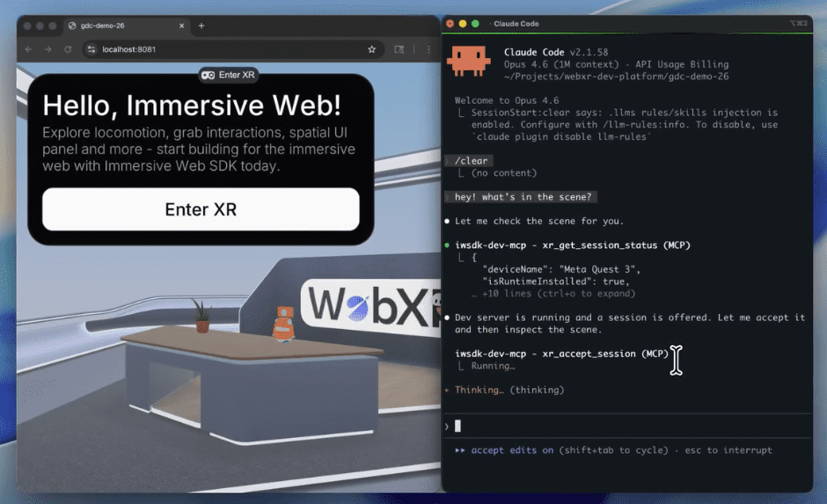Reload the localhost page
The image size is (827, 504).
pos(67,49)
